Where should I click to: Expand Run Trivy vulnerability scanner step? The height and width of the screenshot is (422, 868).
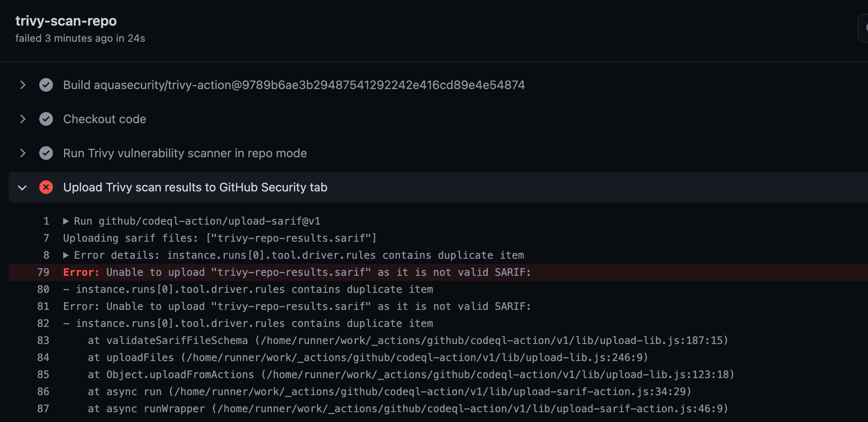click(x=23, y=153)
